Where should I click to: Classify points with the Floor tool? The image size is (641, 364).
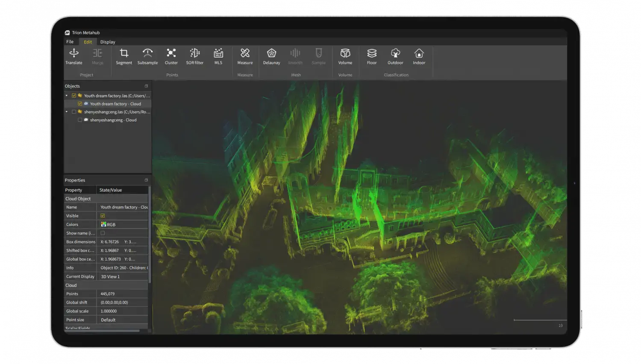pos(372,56)
